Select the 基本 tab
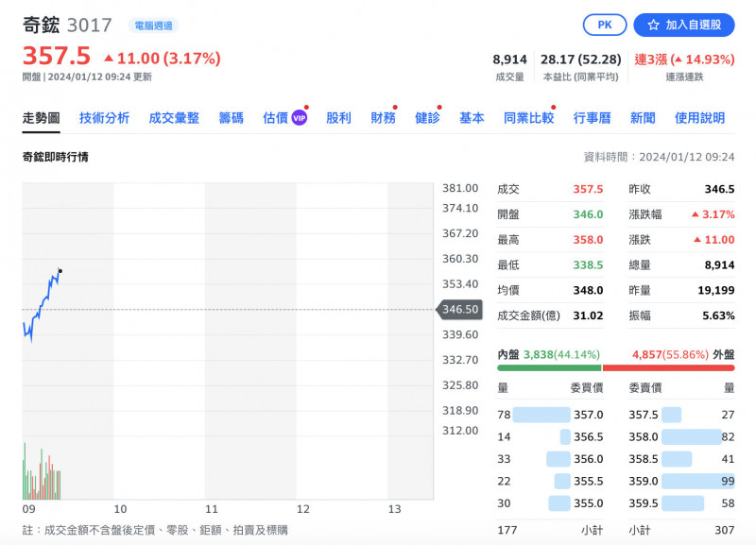 click(472, 118)
